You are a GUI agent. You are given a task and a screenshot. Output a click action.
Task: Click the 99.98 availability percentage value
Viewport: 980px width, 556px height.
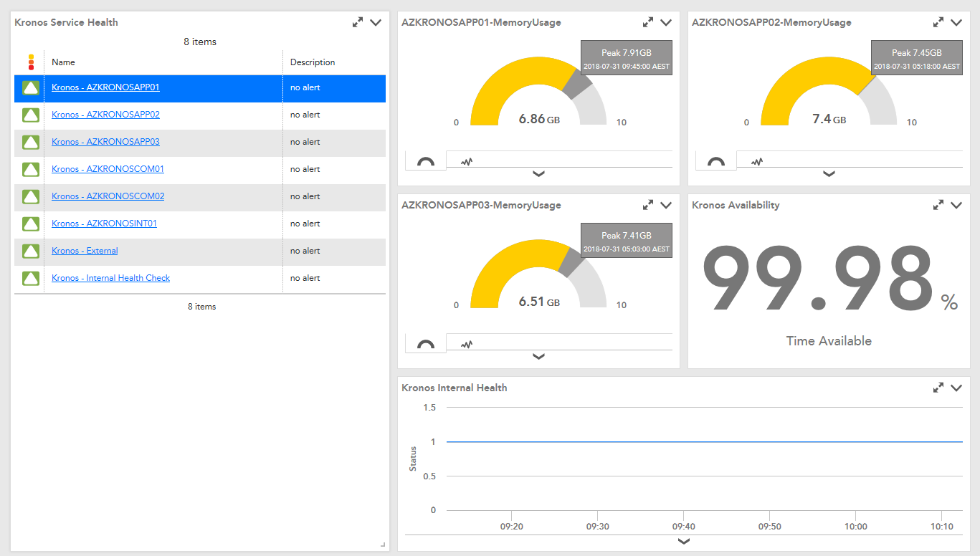coord(818,279)
